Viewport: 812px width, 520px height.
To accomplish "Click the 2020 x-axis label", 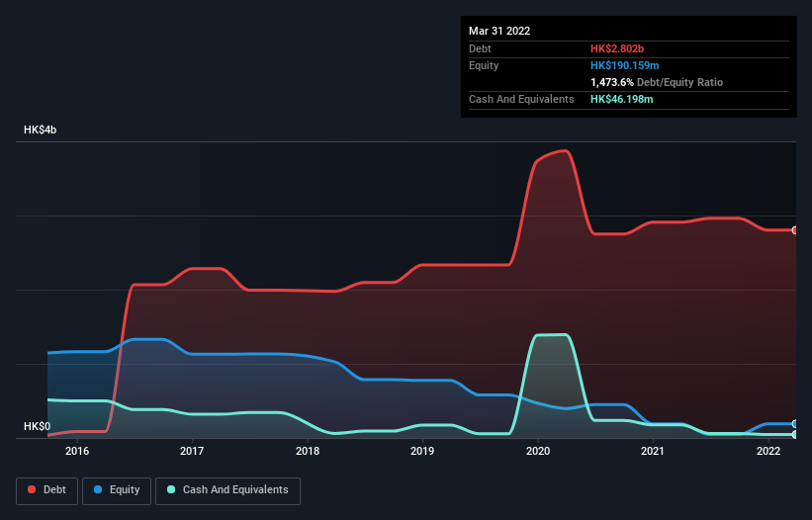I will 538,451.
